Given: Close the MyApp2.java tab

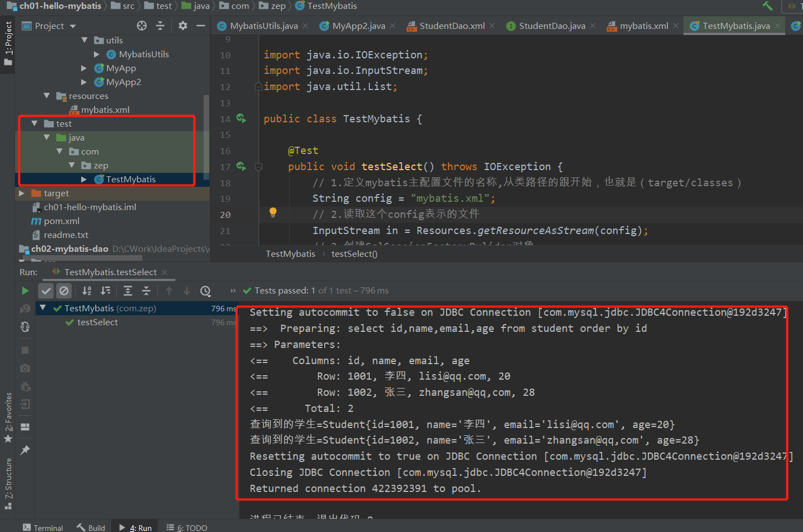Looking at the screenshot, I should coord(393,26).
